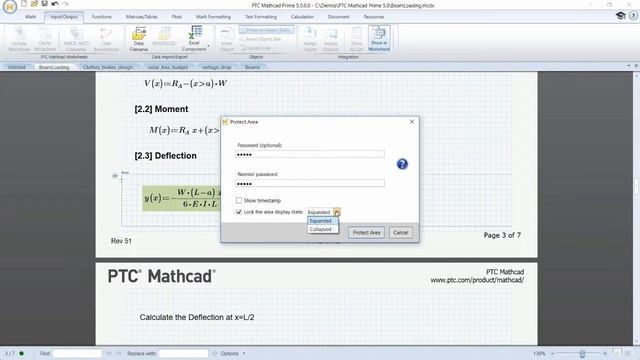Click the green calculation status indicator

pyautogui.click(x=21, y=353)
